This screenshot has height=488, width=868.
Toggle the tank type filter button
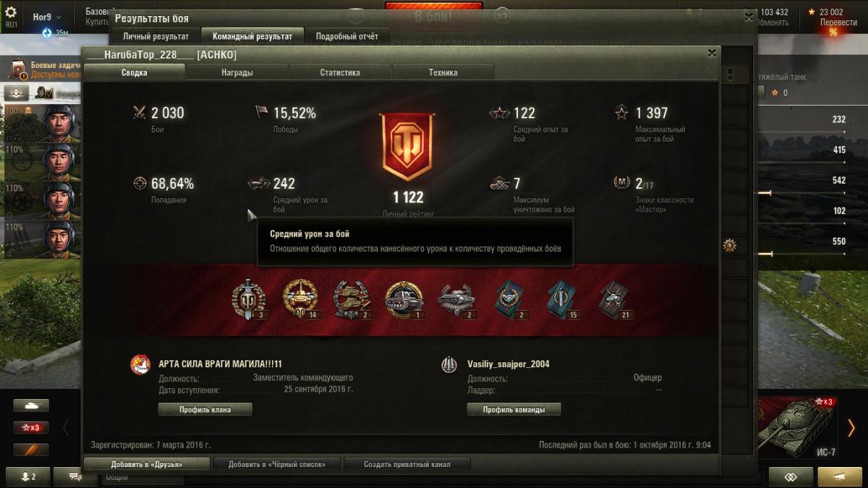31,406
